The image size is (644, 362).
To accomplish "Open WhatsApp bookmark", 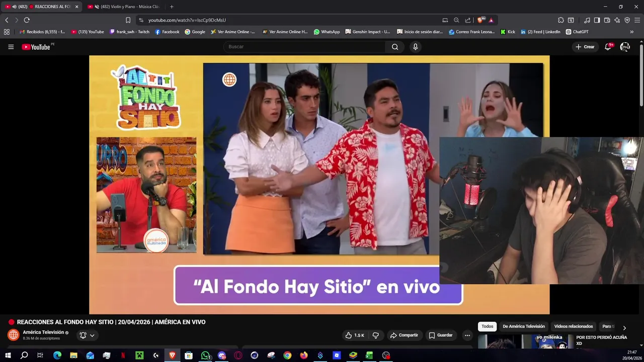I will (x=327, y=32).
